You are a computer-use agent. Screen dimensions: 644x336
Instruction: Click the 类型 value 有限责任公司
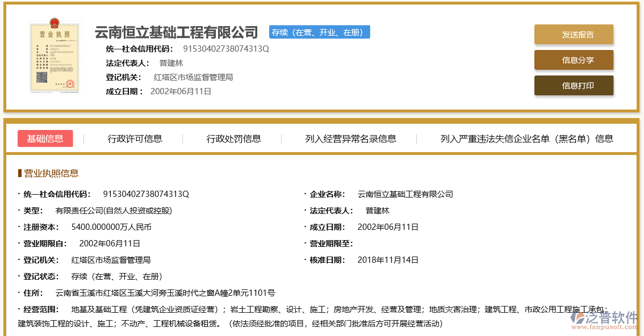click(113, 211)
